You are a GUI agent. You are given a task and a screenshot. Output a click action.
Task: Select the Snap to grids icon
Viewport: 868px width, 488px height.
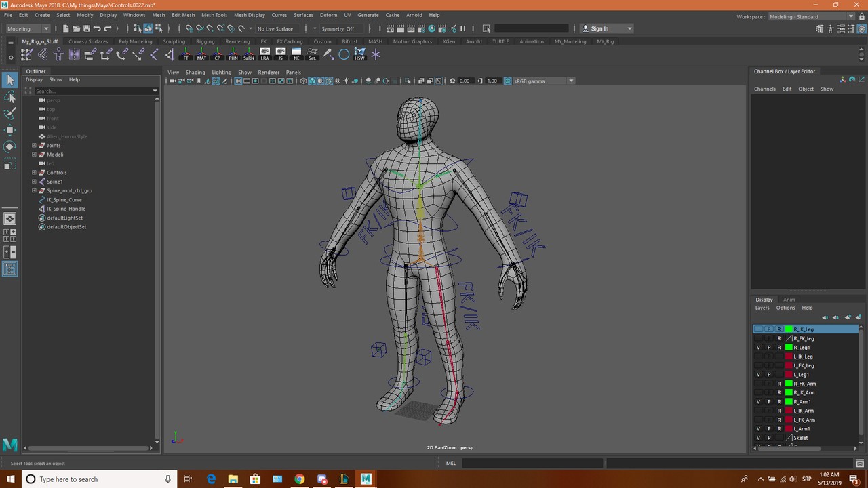tap(190, 28)
